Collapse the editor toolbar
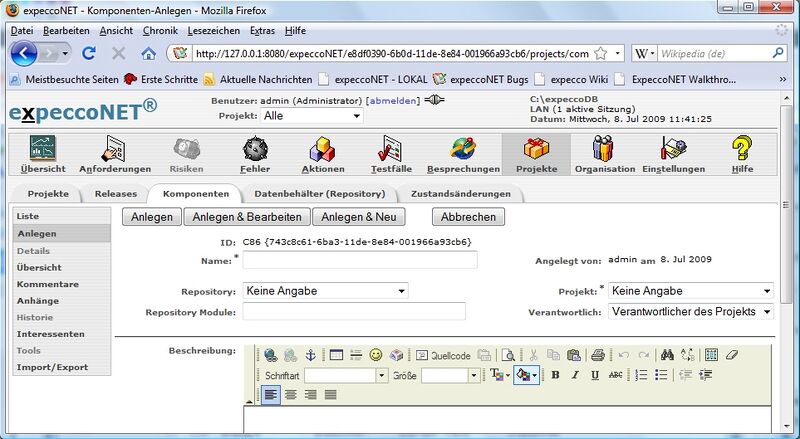The height and width of the screenshot is (439, 800). 249,402
